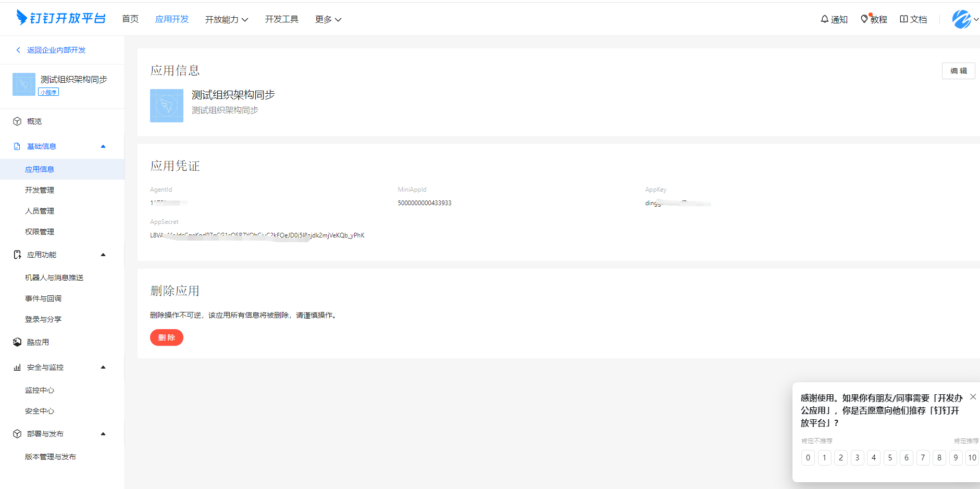Click the back arrow icon in sidebar
Viewport: 980px width, 489px height.
(18, 50)
